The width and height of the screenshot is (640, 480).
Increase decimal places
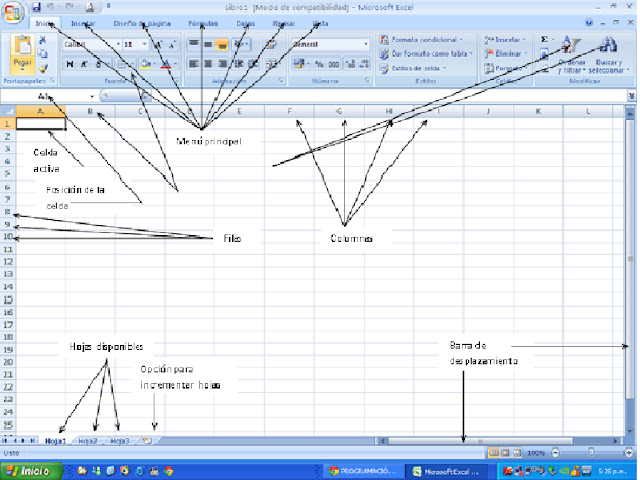pos(350,64)
